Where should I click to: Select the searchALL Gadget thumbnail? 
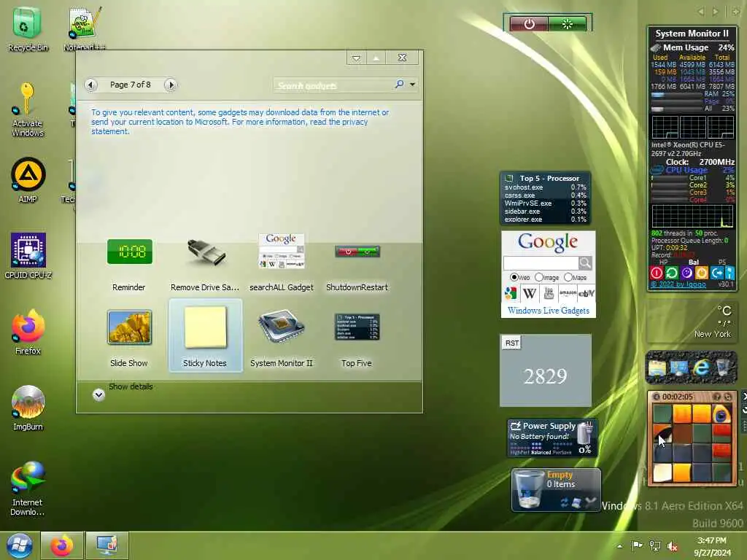pyautogui.click(x=281, y=251)
